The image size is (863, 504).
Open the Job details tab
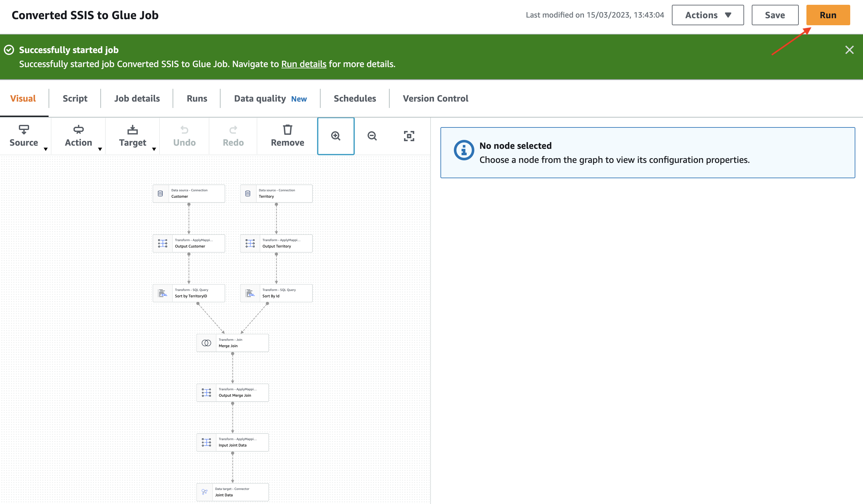coord(137,99)
